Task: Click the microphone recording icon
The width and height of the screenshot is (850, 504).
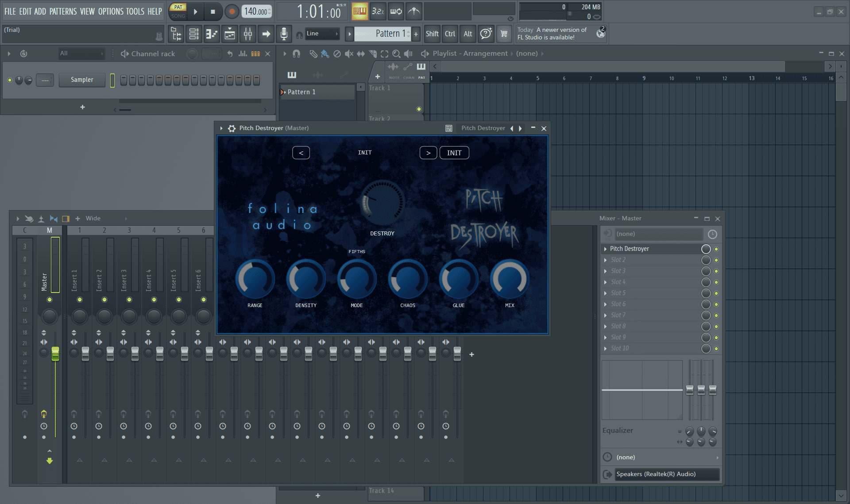Action: 284,34
